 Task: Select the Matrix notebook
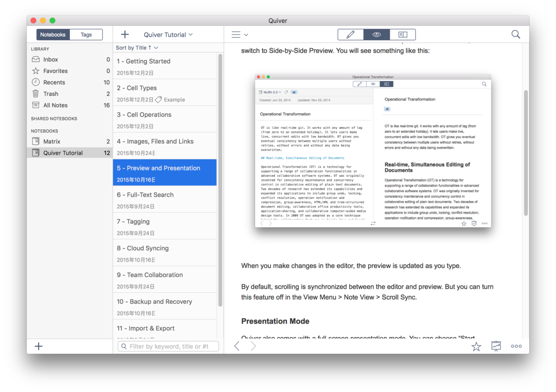[70, 141]
